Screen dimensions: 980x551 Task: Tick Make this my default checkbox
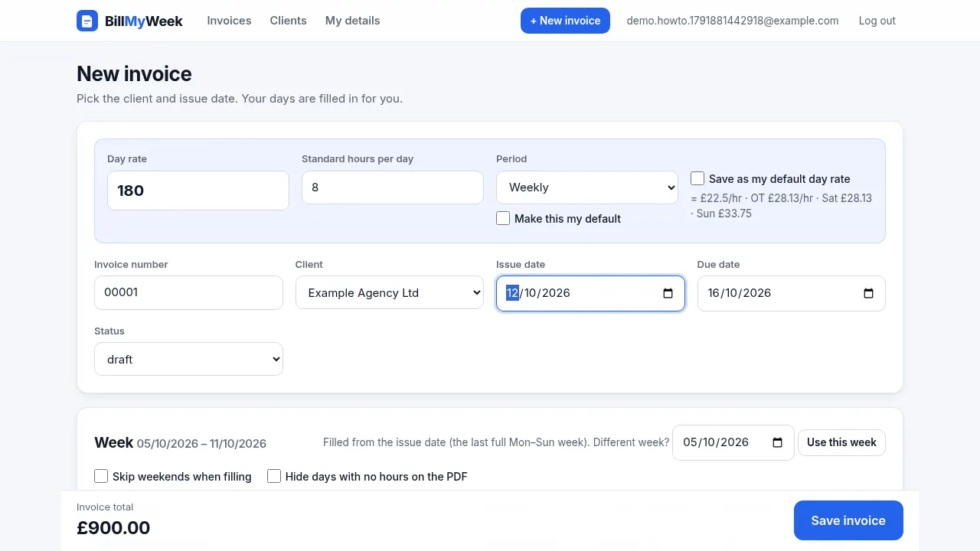pos(503,218)
